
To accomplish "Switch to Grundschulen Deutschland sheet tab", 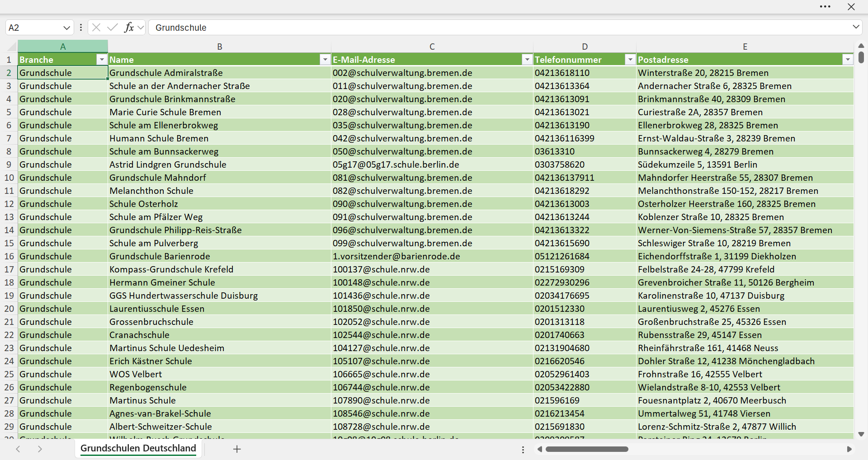I will tap(138, 448).
